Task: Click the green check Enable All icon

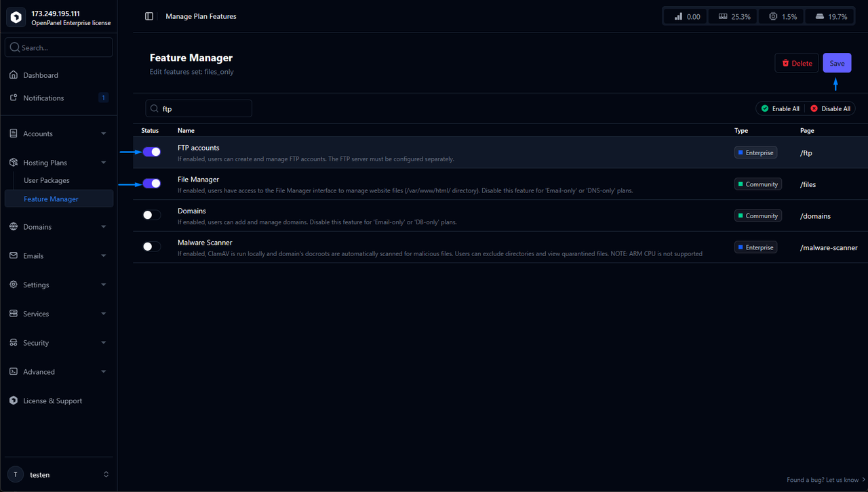Action: 765,108
